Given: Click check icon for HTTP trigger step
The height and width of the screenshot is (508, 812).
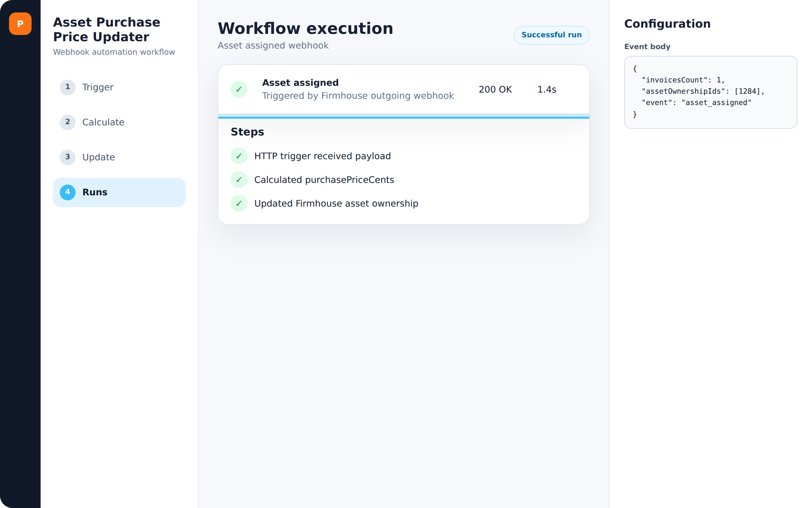Looking at the screenshot, I should (x=239, y=156).
